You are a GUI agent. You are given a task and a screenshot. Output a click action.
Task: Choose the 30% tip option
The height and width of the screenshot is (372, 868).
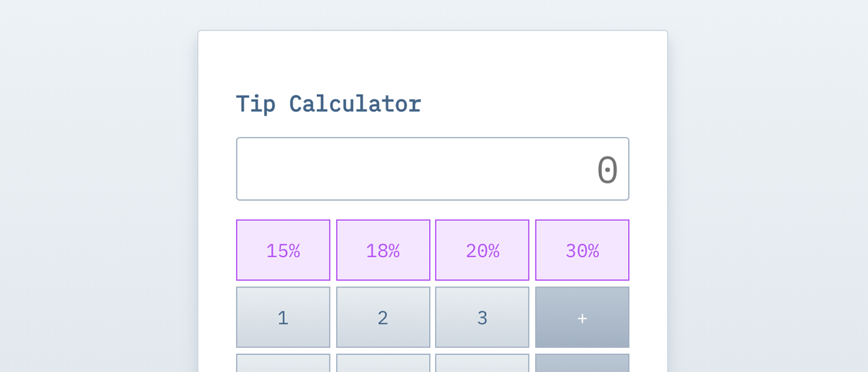582,250
